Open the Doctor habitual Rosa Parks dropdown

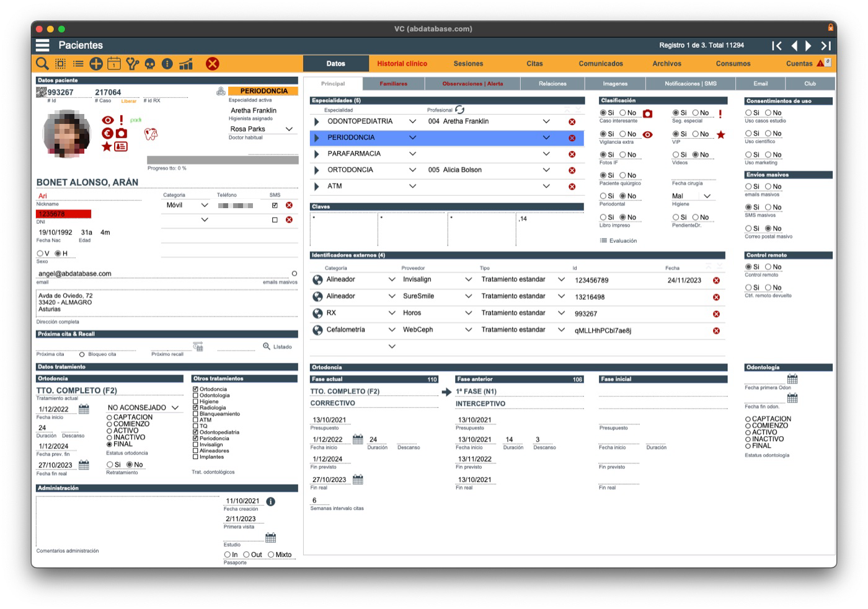point(289,129)
